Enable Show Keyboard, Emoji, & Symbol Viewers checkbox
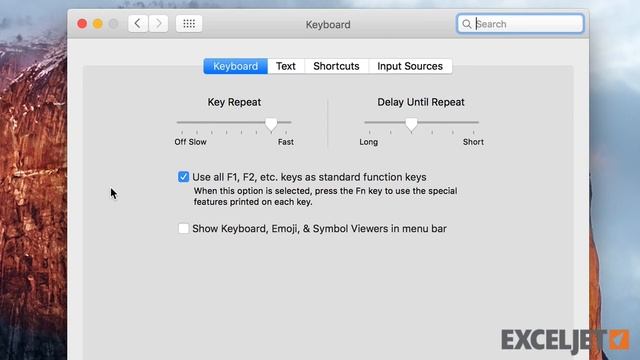640x360 pixels. tap(183, 228)
